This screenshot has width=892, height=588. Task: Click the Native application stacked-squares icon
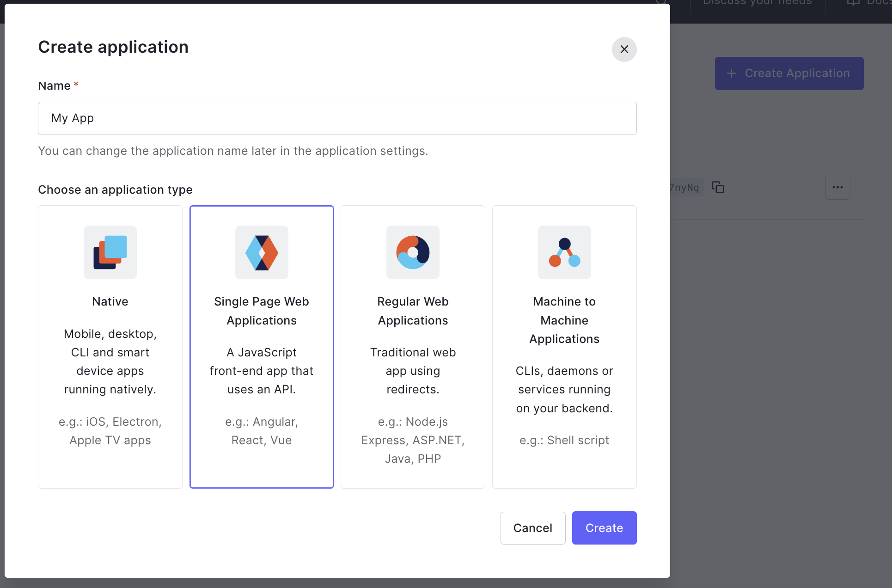(110, 252)
